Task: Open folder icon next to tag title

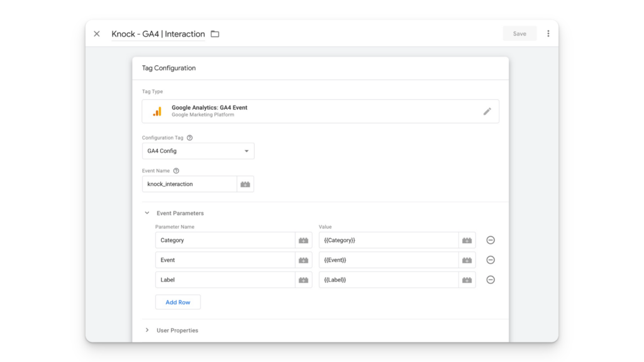Action: pyautogui.click(x=215, y=34)
